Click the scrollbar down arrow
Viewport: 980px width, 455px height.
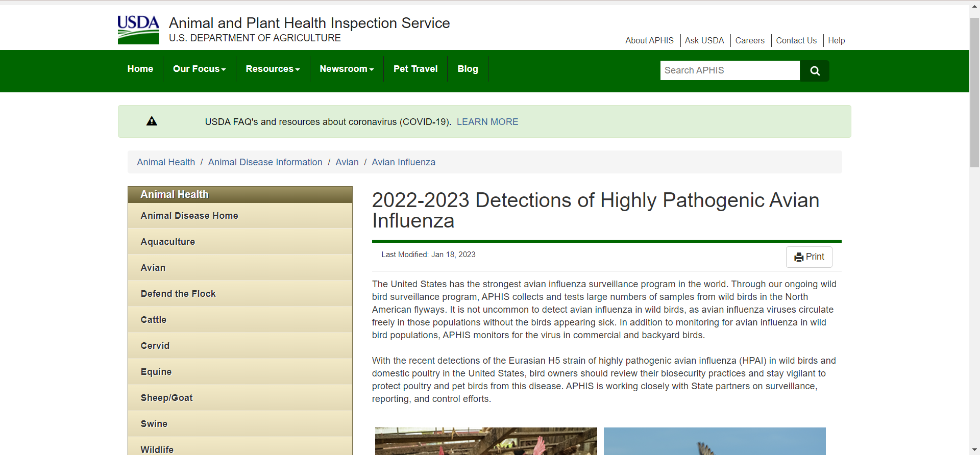pos(974,449)
